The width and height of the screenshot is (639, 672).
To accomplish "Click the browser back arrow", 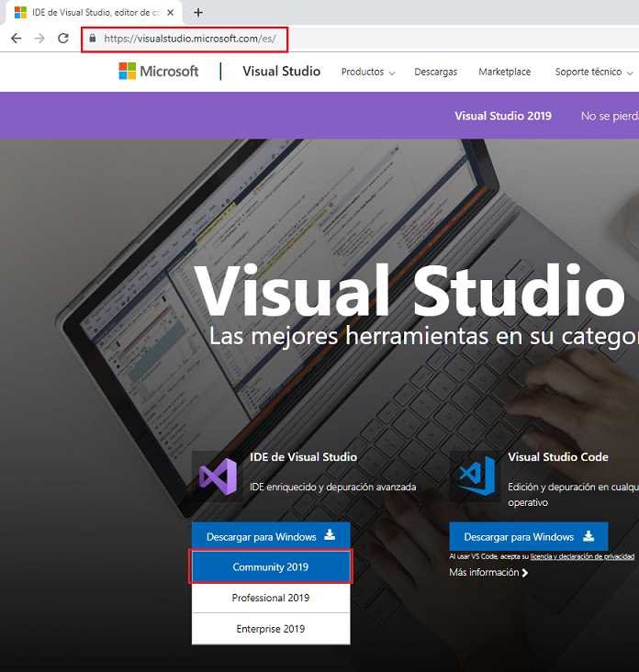I will coord(16,39).
